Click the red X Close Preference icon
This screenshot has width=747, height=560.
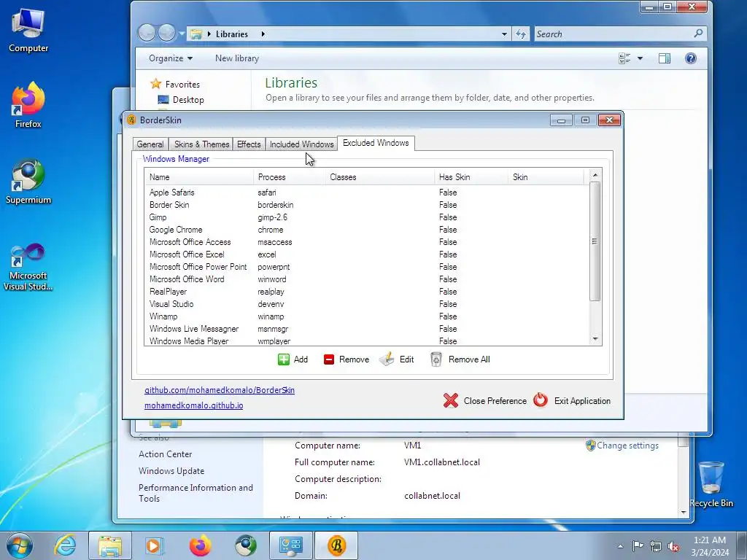click(x=451, y=400)
